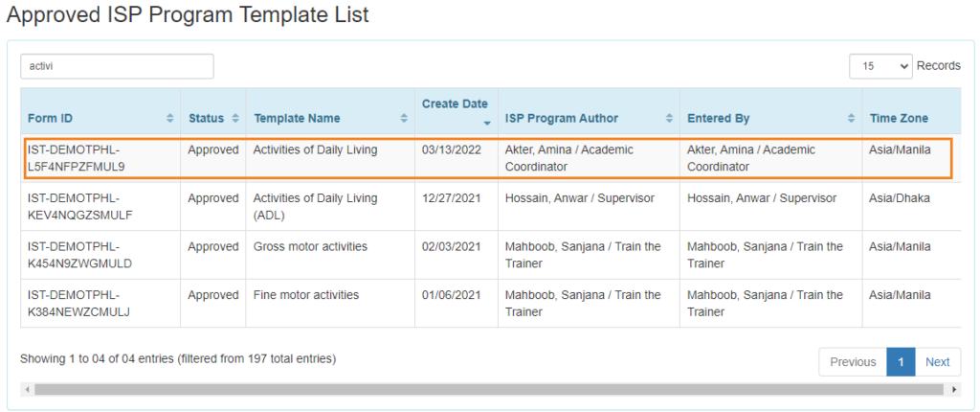Screen dimensions: 980x412
Task: Select page 1 in pagination
Action: (901, 362)
